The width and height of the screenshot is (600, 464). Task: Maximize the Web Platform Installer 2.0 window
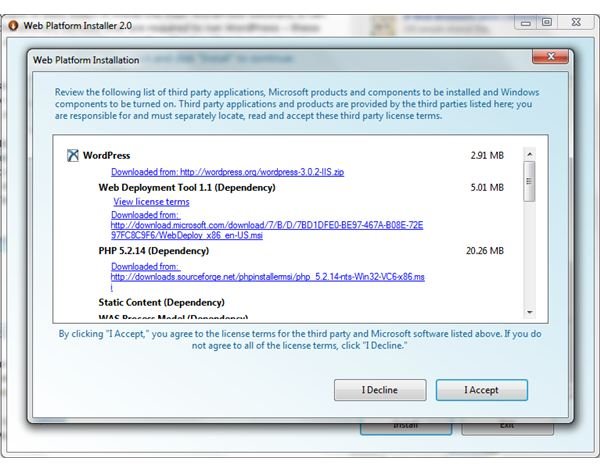click(547, 23)
